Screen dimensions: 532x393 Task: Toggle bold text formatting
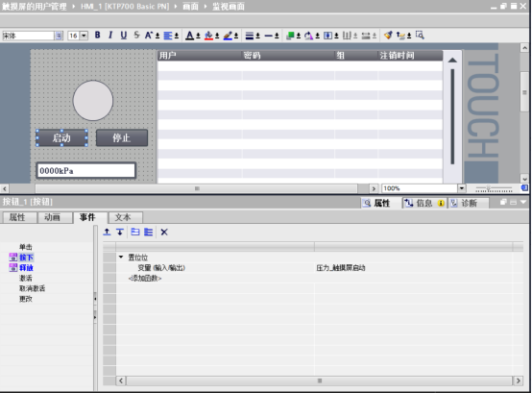(98, 35)
